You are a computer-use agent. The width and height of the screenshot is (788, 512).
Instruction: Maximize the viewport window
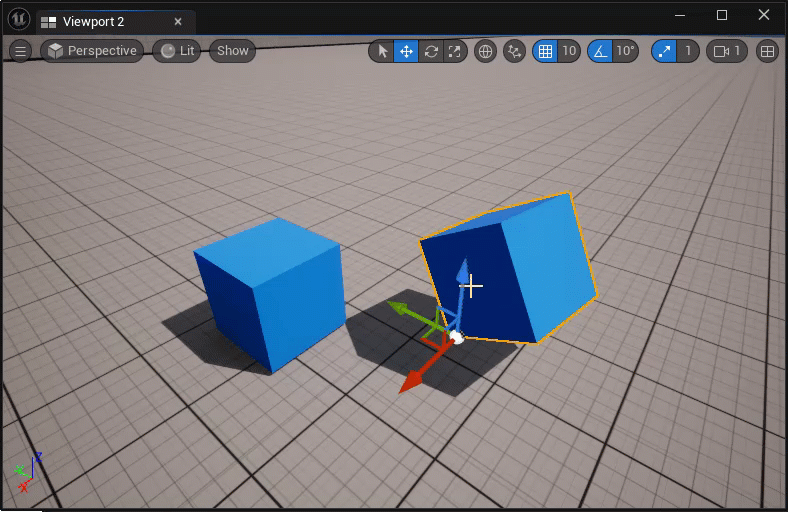pyautogui.click(x=722, y=15)
